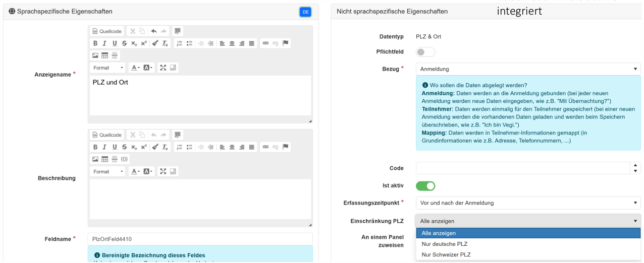Select the "Nur deutsche PLZ" option
This screenshot has width=644, height=263.
[445, 244]
